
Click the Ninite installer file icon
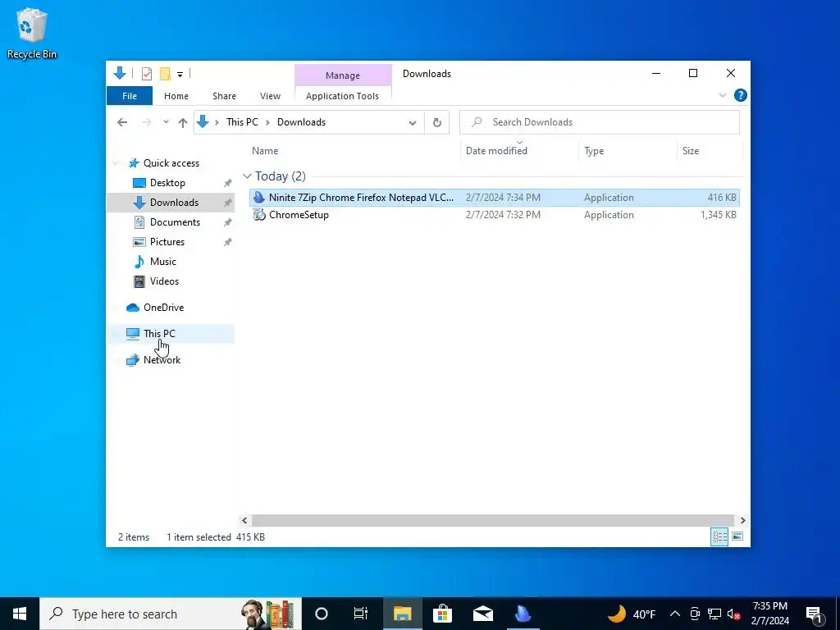(259, 198)
